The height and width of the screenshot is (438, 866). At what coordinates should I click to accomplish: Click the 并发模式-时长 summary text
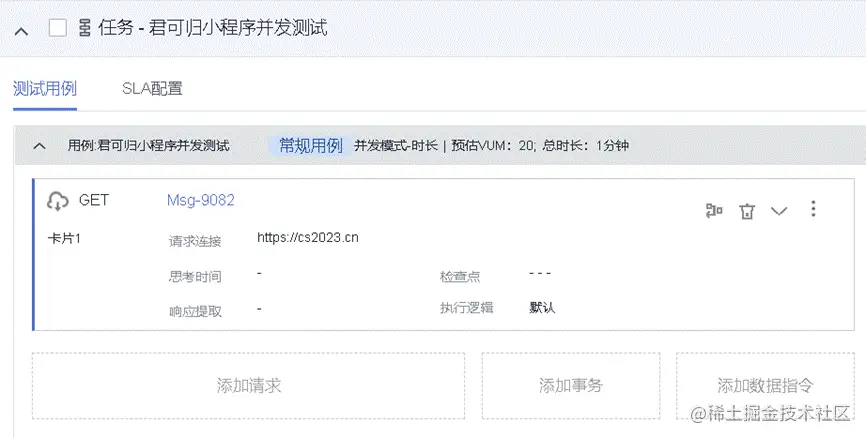(395, 145)
